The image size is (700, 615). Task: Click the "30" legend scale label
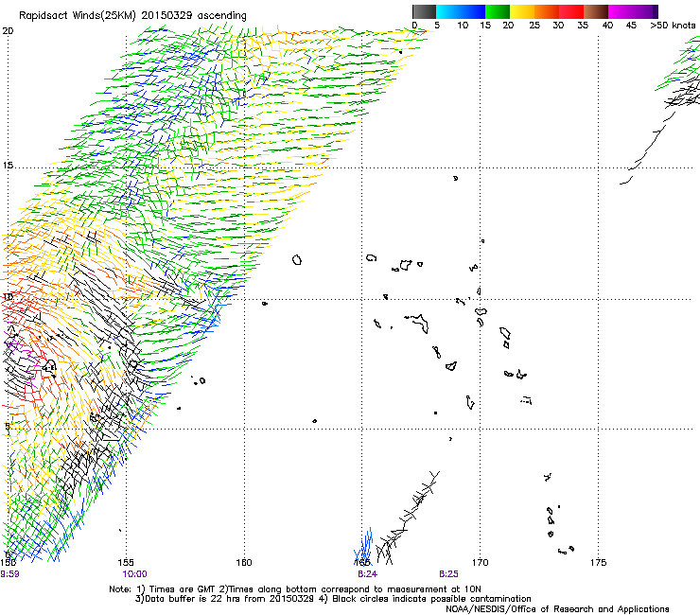click(558, 25)
